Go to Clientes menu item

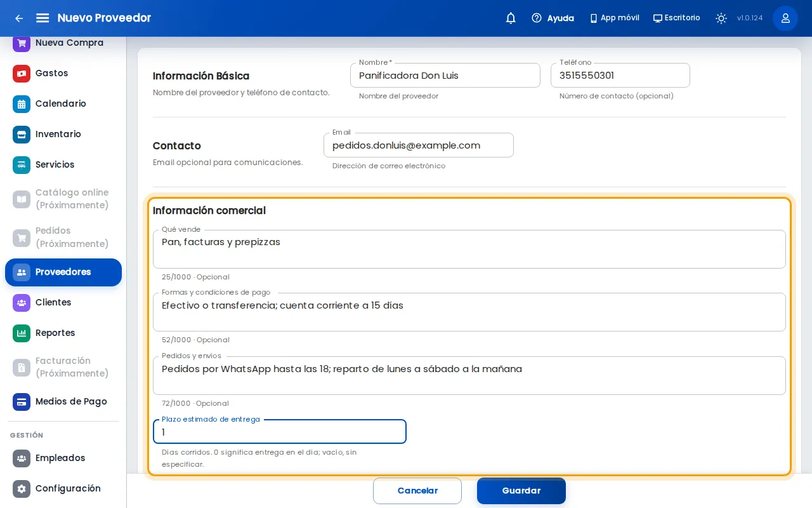63,303
